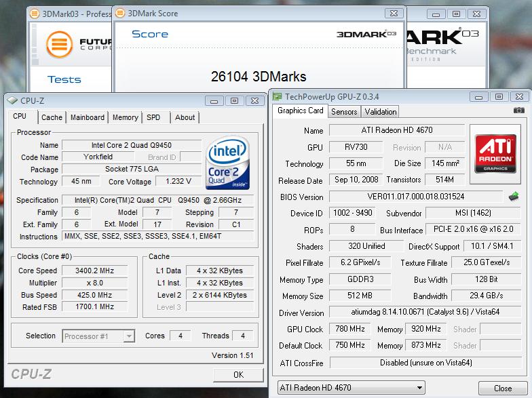Click the Subvendor value MSI (1462)
This screenshot has height=398, width=532.
(473, 213)
